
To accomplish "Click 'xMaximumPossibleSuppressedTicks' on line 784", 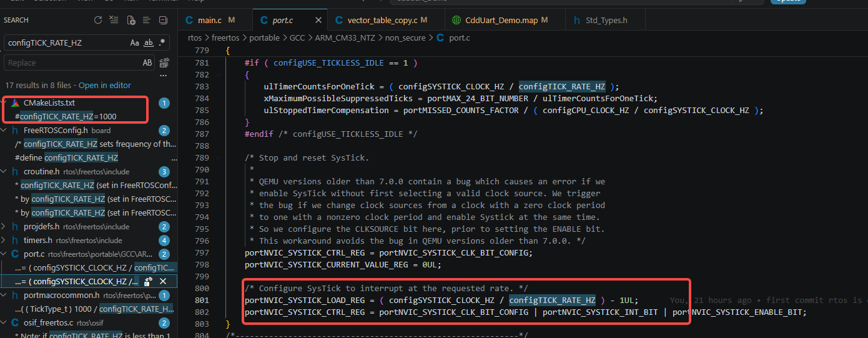I will click(338, 99).
